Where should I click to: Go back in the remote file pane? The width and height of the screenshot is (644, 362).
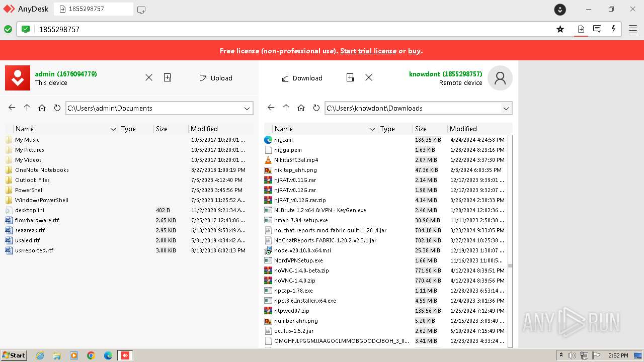click(271, 108)
